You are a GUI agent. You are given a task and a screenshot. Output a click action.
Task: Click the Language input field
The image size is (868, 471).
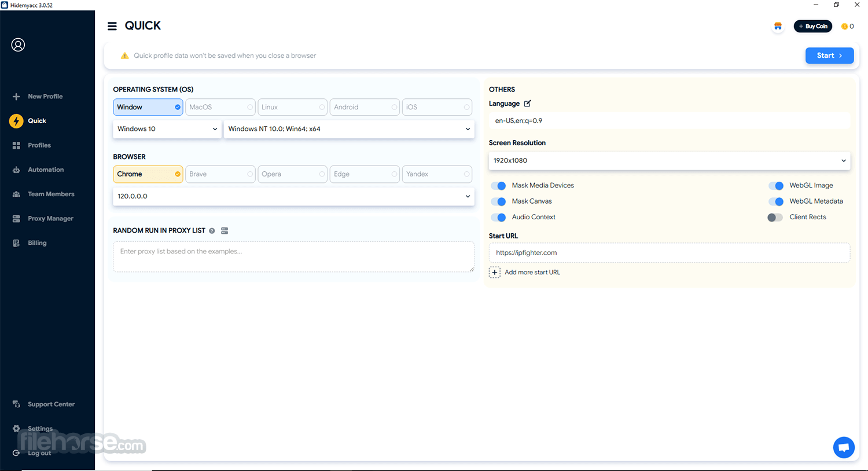point(670,121)
